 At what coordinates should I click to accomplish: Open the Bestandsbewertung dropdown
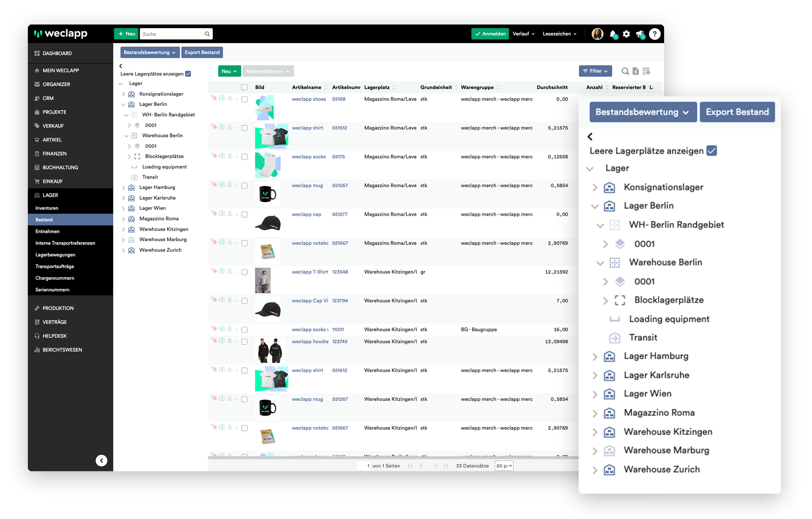pyautogui.click(x=150, y=52)
